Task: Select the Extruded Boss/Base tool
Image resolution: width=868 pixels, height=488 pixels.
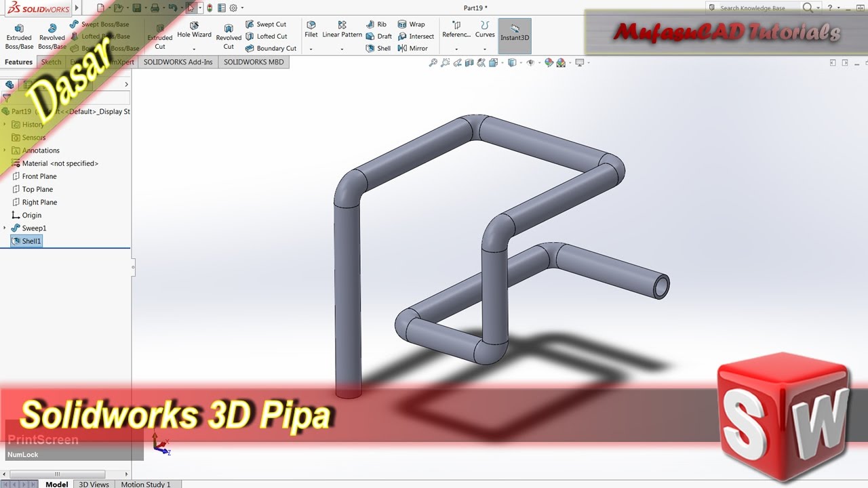Action: point(19,37)
